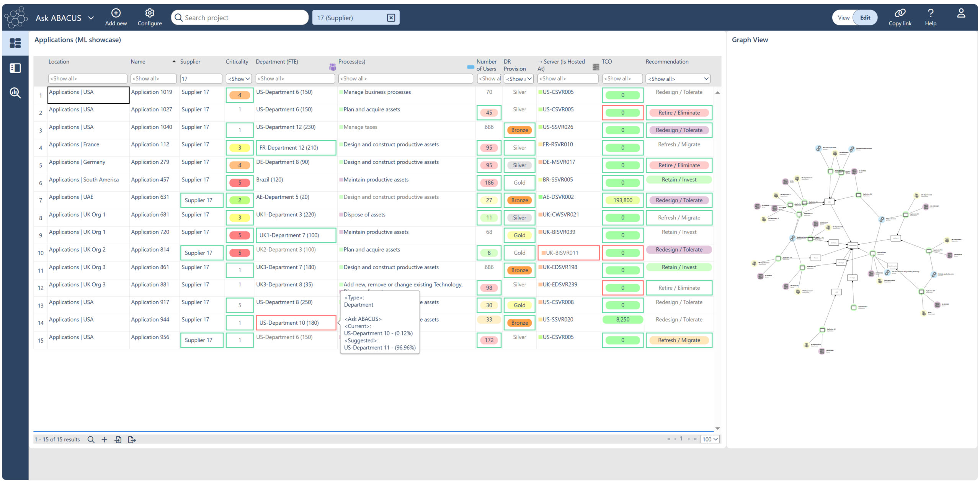Click the import file icon in footer
980x482 pixels.
(118, 440)
